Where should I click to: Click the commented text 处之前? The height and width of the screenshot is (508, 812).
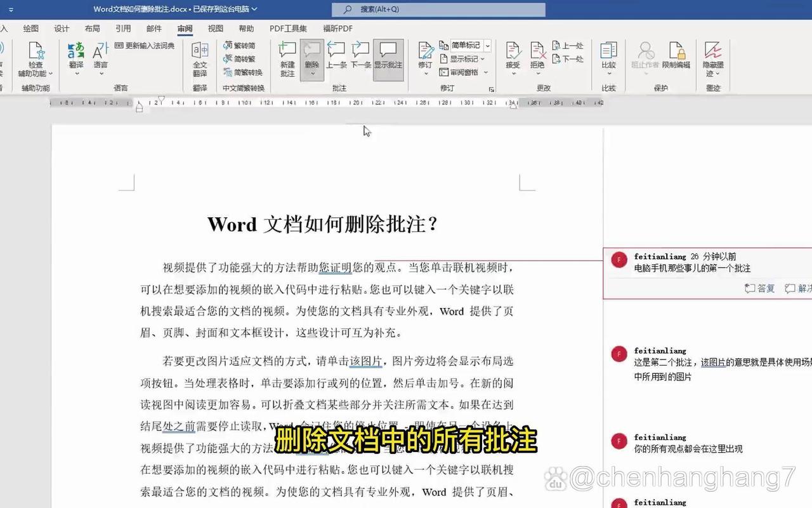(x=179, y=426)
